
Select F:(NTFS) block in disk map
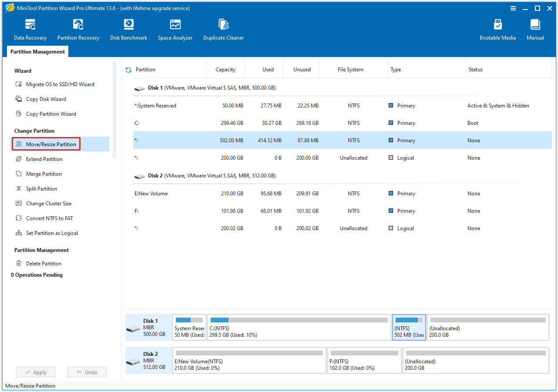pos(364,361)
